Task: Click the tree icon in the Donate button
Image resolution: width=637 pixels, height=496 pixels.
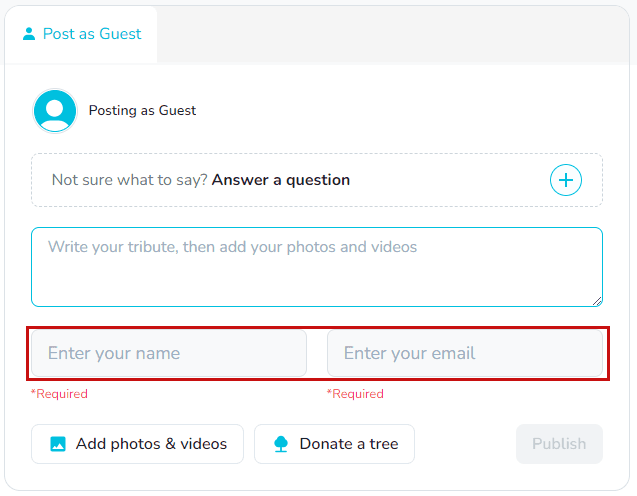Action: click(x=281, y=444)
